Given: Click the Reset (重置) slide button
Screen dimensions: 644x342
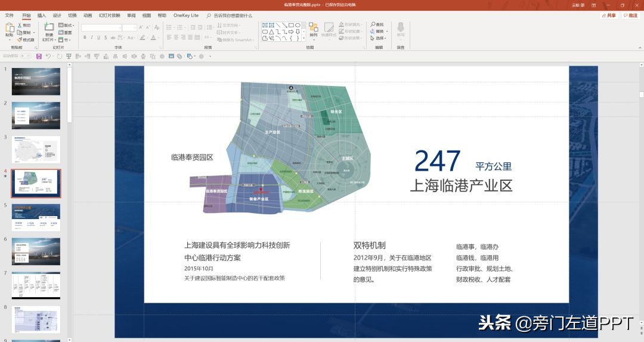Looking at the screenshot, I should tap(65, 32).
